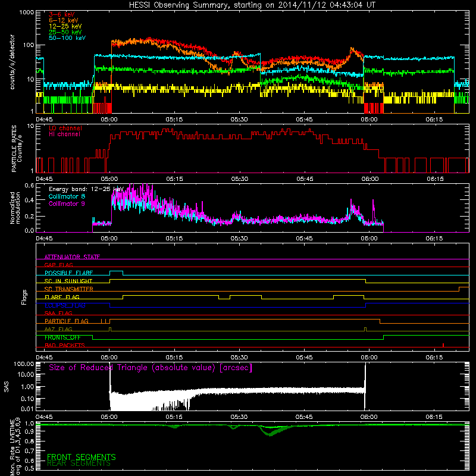This screenshot has width=476, height=476.
Task: Click the Normalized modulation axis label
Action: [15, 208]
